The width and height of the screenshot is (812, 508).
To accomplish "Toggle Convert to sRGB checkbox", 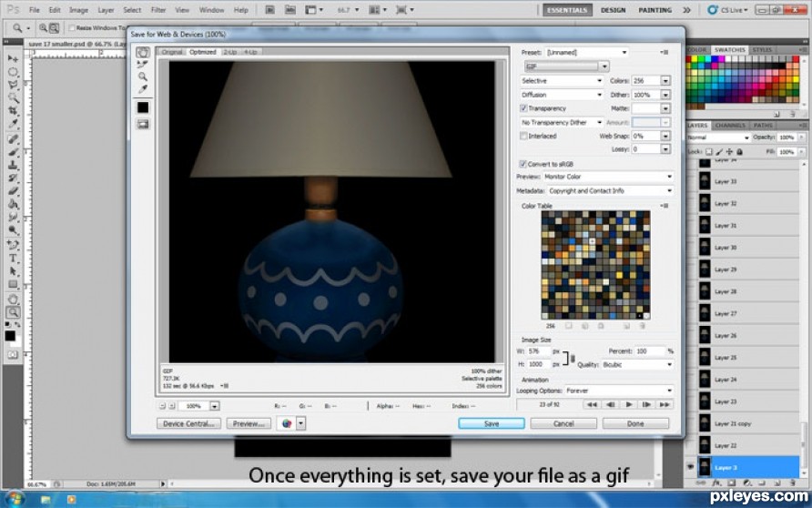I will click(523, 164).
